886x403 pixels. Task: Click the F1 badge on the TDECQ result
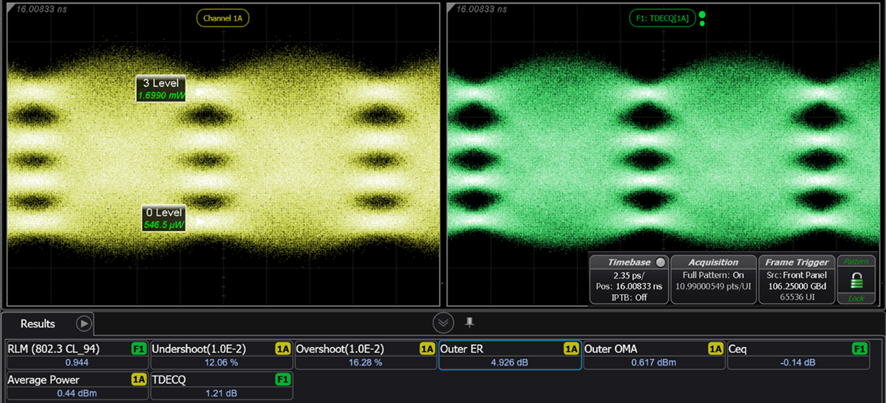coord(282,380)
